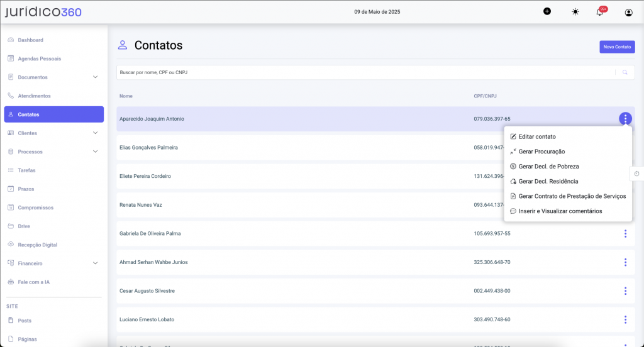
Task: Select contact Luciano Ernesto Lobato name
Action: [147, 319]
